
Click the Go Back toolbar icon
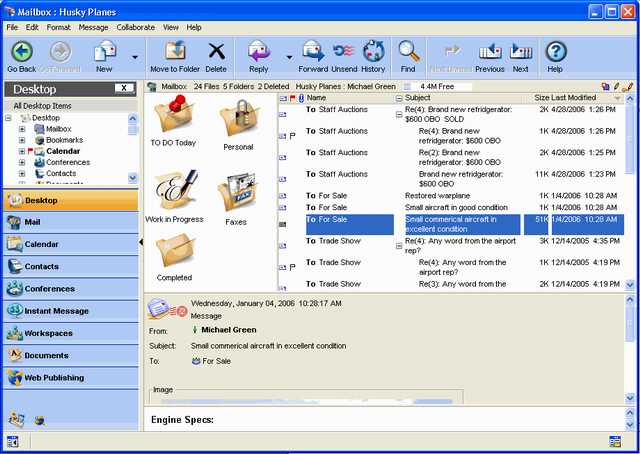coord(21,53)
